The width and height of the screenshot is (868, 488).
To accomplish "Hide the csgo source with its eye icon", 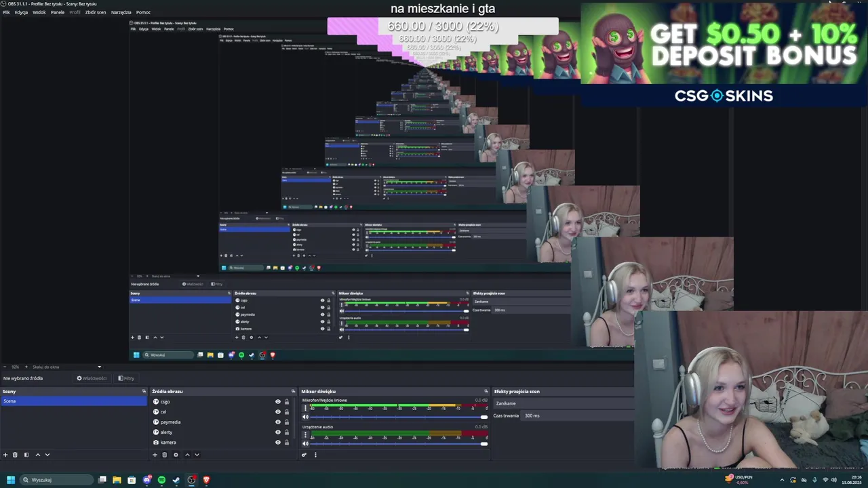I will click(277, 401).
